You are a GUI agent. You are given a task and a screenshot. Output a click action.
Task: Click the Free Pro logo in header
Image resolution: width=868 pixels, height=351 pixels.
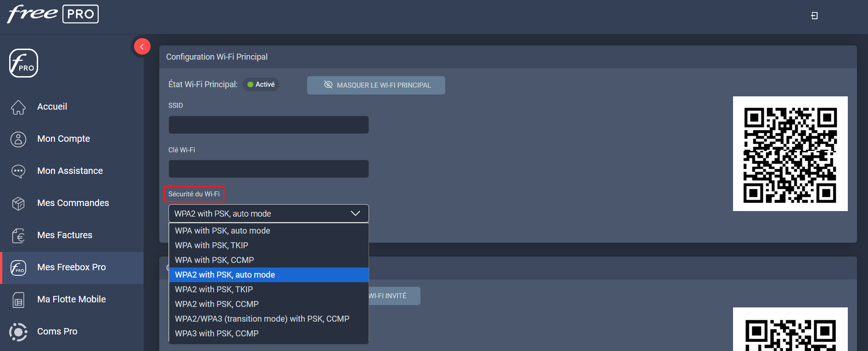53,14
